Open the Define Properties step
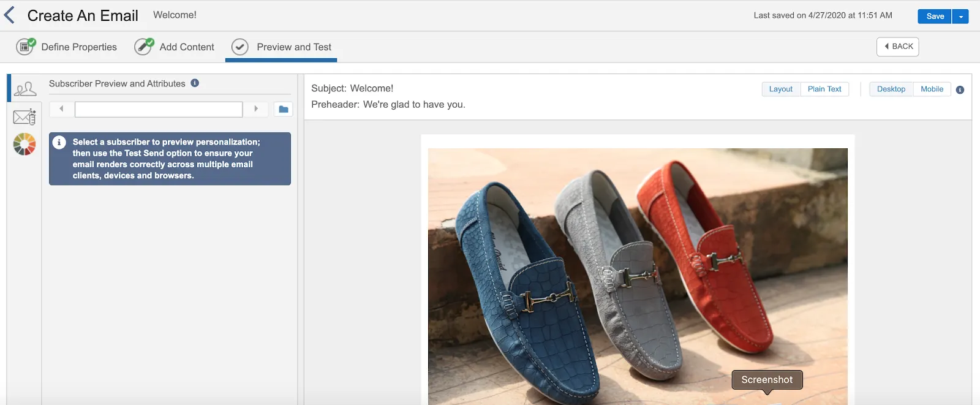 pyautogui.click(x=79, y=47)
